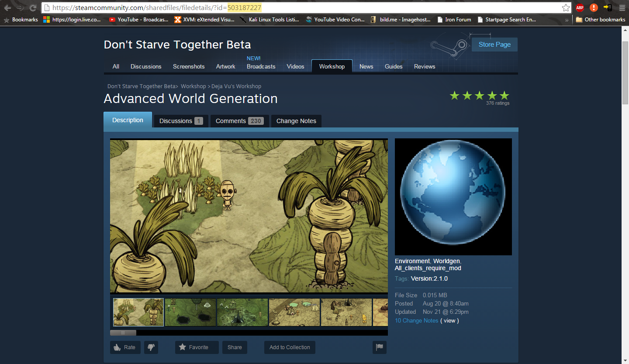Viewport: 629px width, 364px height.
Task: Open the News section in the navigation
Action: click(366, 66)
